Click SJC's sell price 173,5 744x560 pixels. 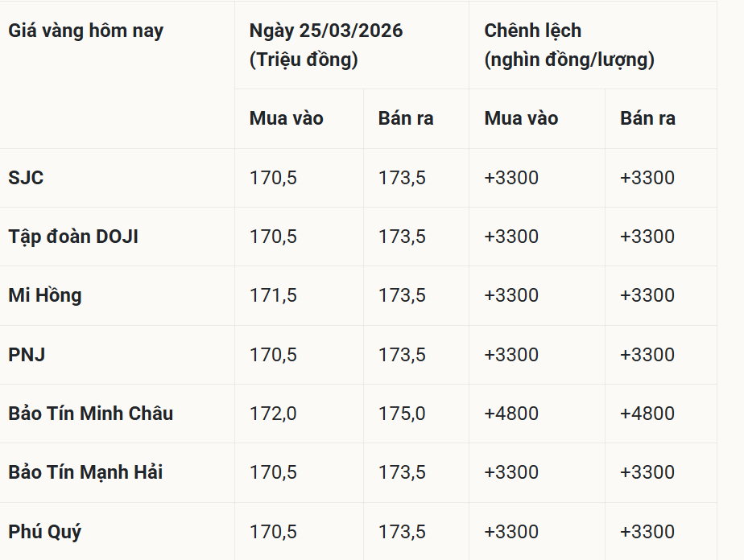pos(402,178)
